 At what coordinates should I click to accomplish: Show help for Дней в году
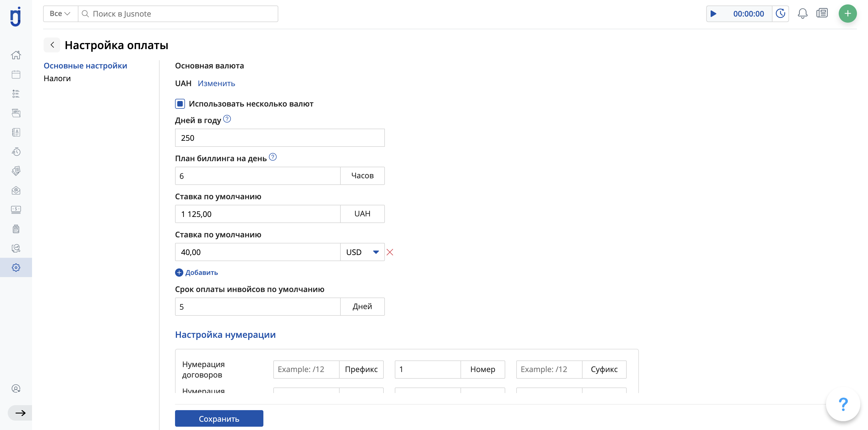(227, 119)
